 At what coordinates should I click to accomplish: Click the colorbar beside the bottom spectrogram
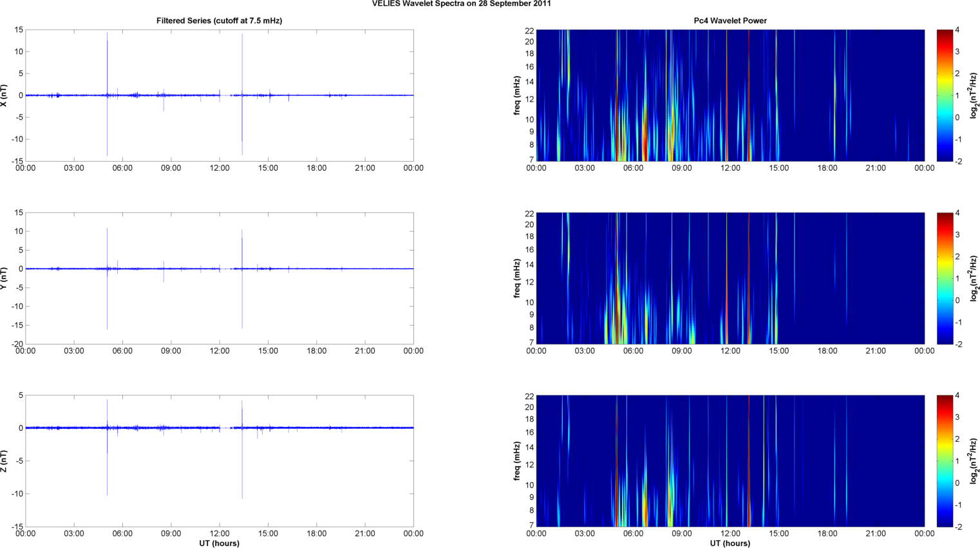pos(944,460)
